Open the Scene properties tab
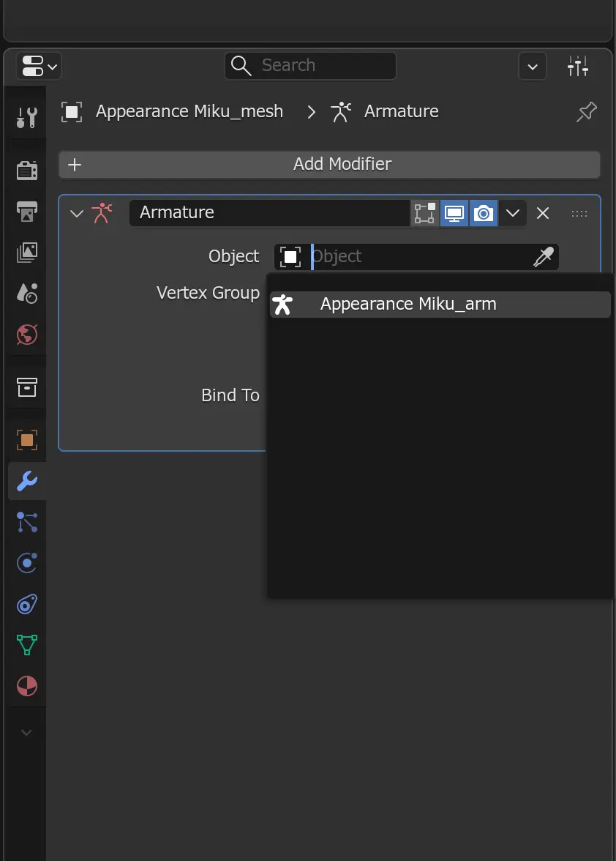616x861 pixels. (26, 293)
